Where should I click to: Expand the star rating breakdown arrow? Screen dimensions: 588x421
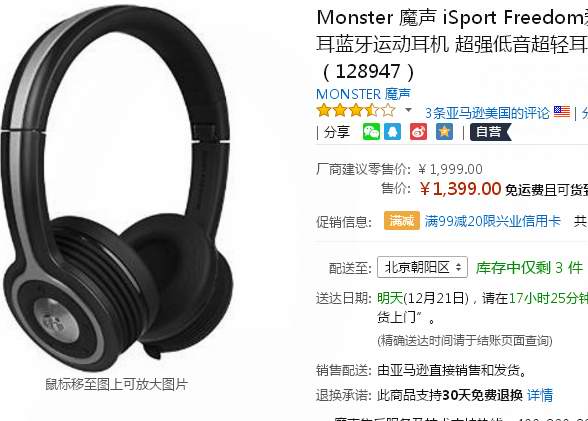pos(408,110)
